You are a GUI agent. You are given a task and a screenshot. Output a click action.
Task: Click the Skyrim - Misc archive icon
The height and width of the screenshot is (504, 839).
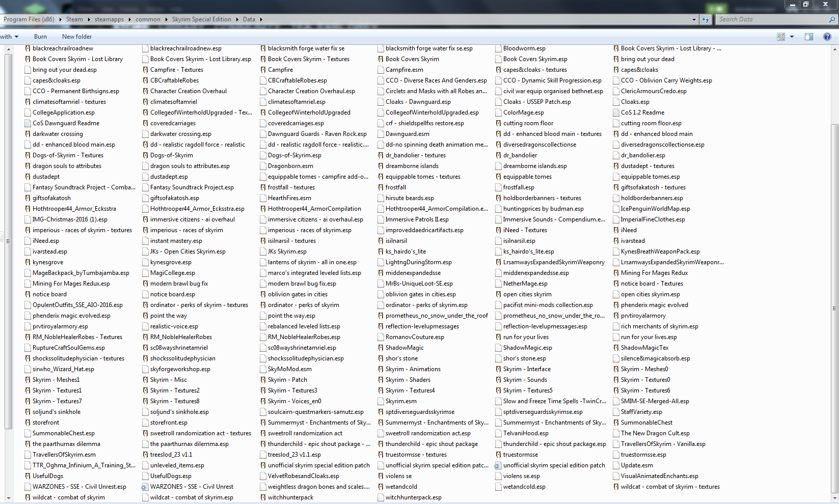[146, 380]
